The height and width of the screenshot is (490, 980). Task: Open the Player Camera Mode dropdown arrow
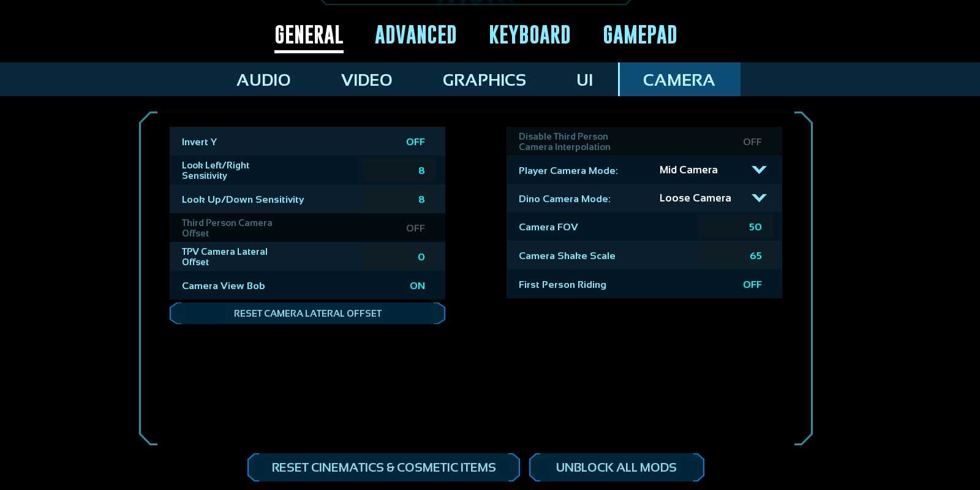(759, 170)
